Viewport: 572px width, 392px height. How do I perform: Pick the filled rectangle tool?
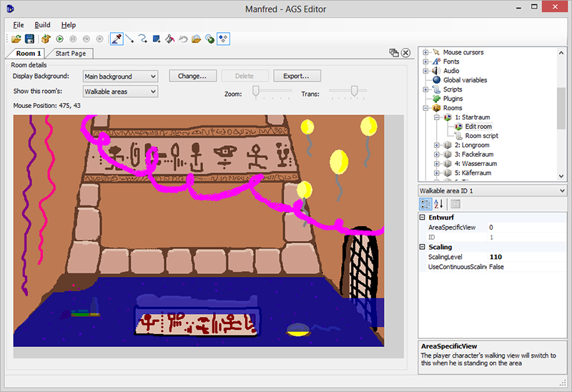click(x=156, y=39)
